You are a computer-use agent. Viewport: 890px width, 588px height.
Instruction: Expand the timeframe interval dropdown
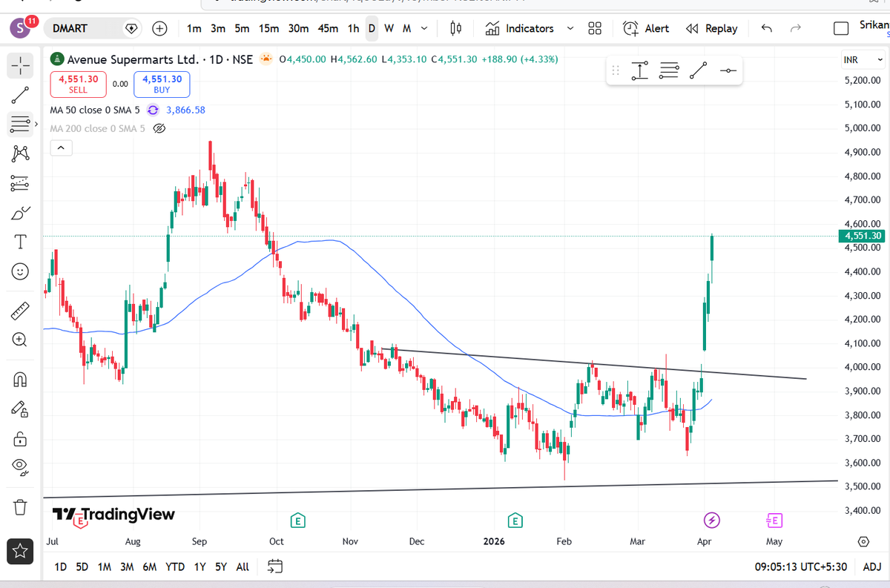(423, 28)
